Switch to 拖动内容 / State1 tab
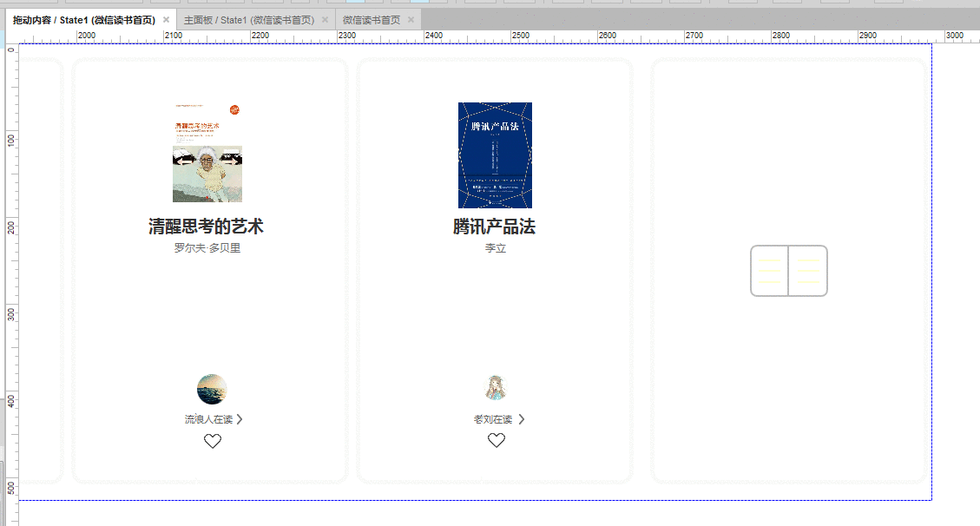The image size is (980, 526). point(83,20)
